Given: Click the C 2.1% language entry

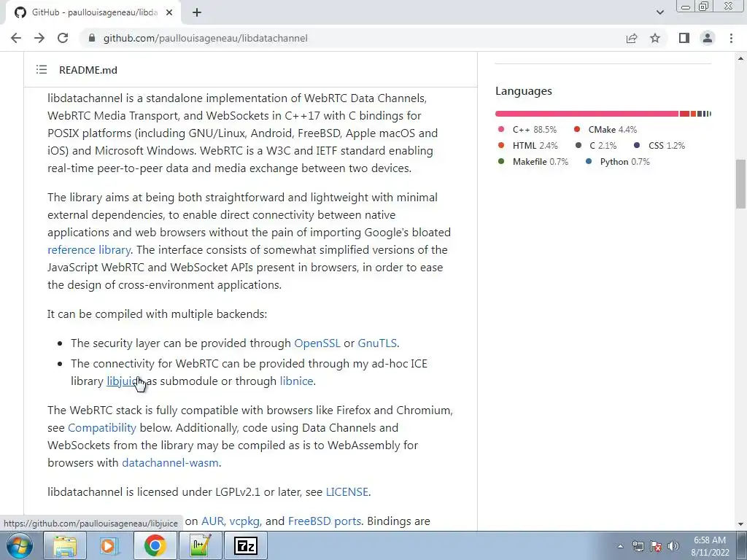Looking at the screenshot, I should pyautogui.click(x=595, y=146).
